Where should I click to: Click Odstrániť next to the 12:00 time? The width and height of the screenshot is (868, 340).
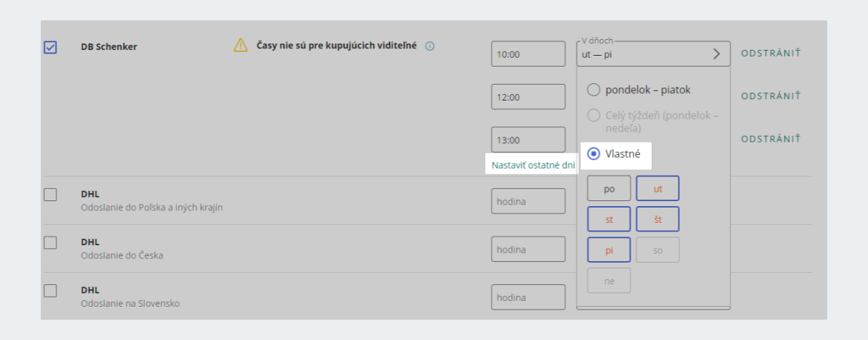[771, 95]
